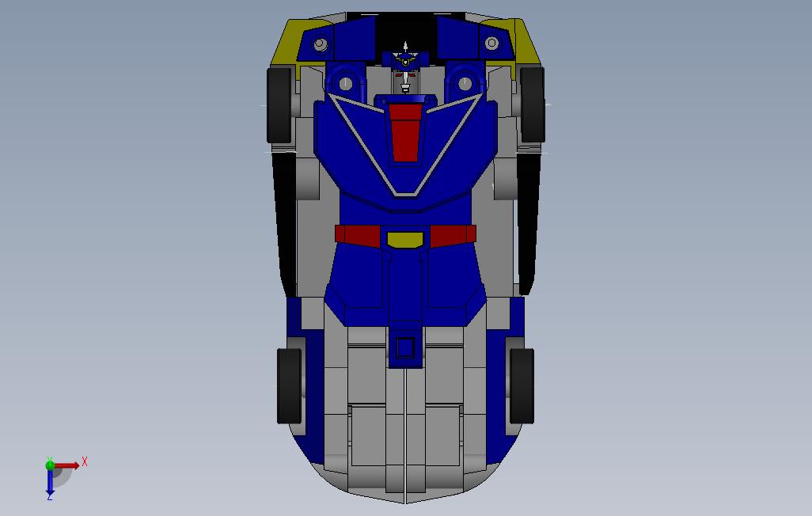The width and height of the screenshot is (812, 516).
Task: Click the green Y axis ball on the triad
Action: 50,465
